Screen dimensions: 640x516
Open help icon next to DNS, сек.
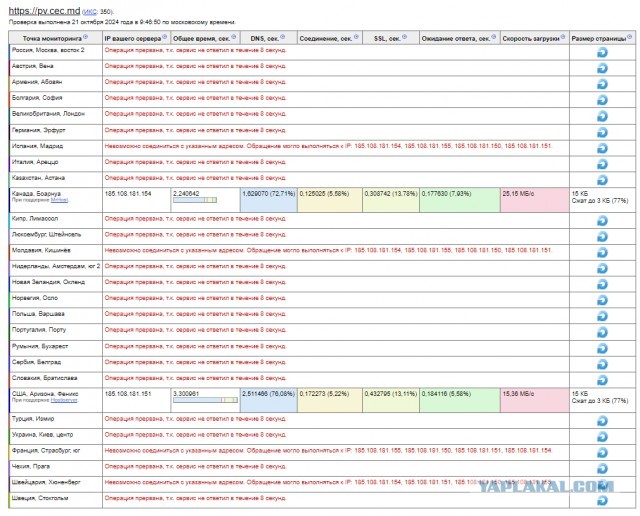(x=282, y=37)
